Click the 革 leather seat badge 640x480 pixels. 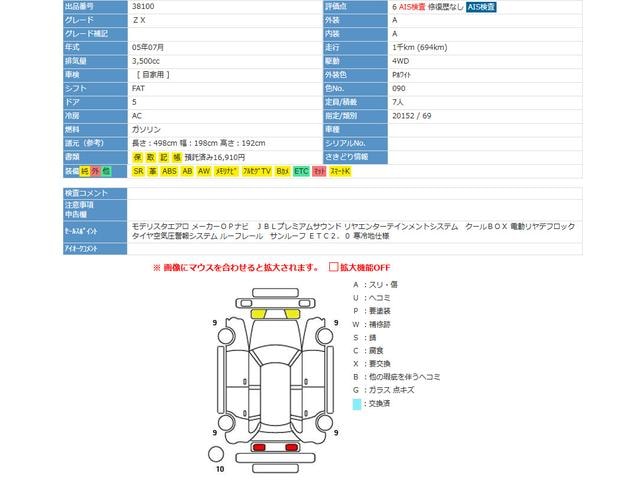click(x=152, y=171)
